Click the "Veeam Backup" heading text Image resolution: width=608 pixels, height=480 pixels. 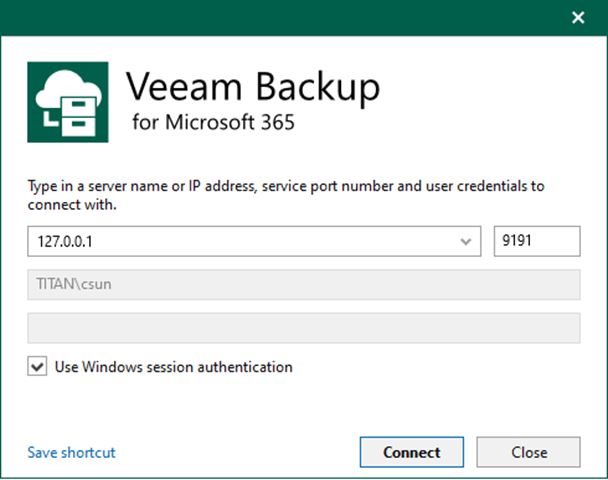point(253,88)
